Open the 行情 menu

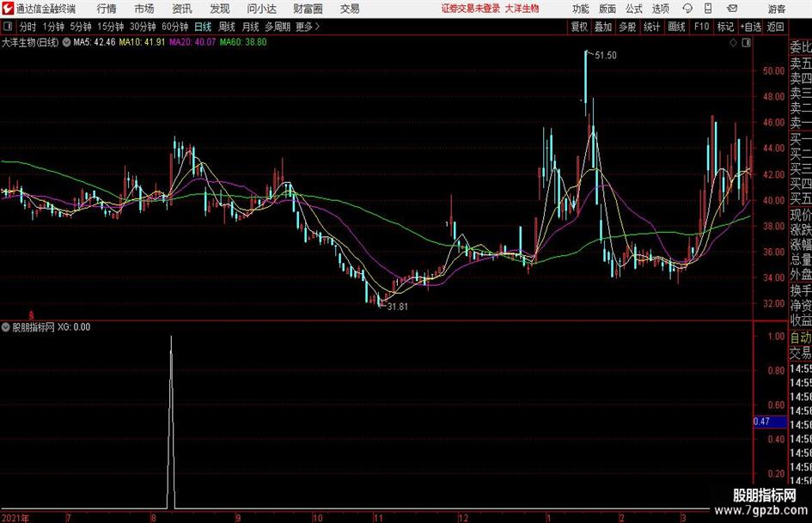[x=107, y=9]
